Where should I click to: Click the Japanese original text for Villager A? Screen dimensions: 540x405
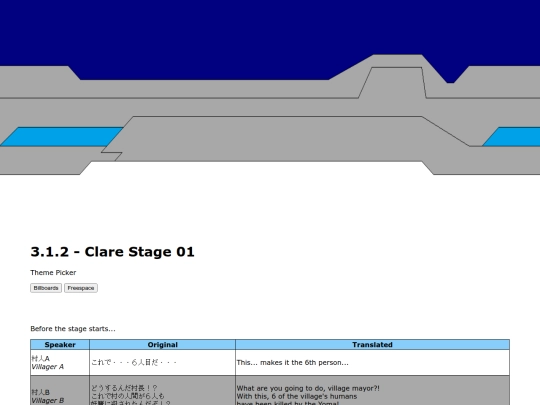pos(134,363)
